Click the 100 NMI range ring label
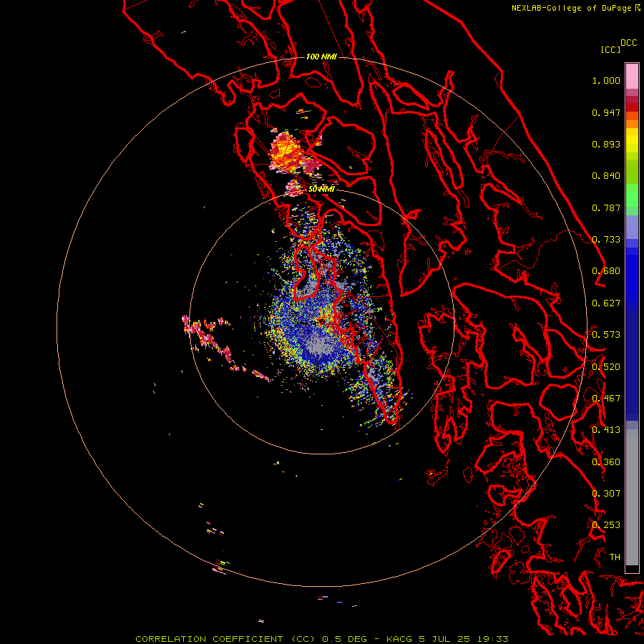Image resolution: width=644 pixels, height=644 pixels. (321, 57)
